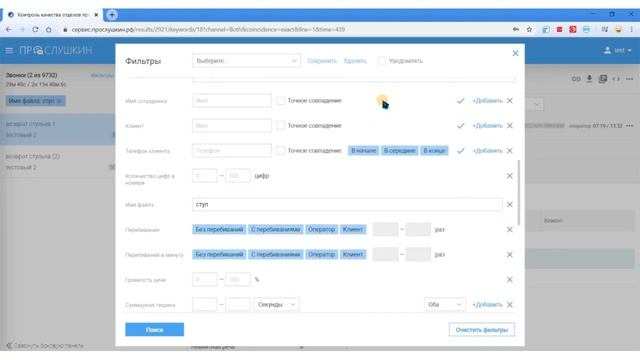This screenshot has width=640, height=360.
Task: Select the call возврат стульев 1
Action: tap(58, 129)
